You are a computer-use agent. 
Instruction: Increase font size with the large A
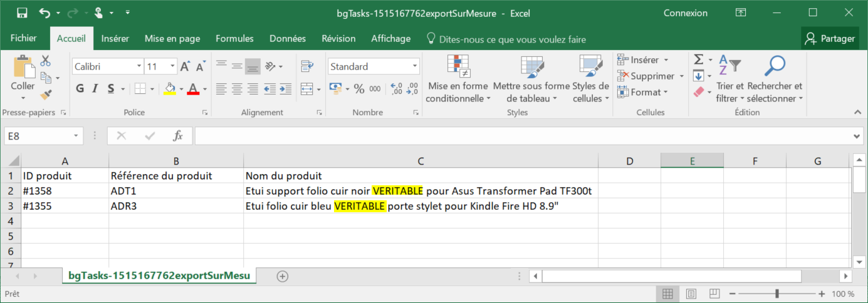click(x=185, y=66)
